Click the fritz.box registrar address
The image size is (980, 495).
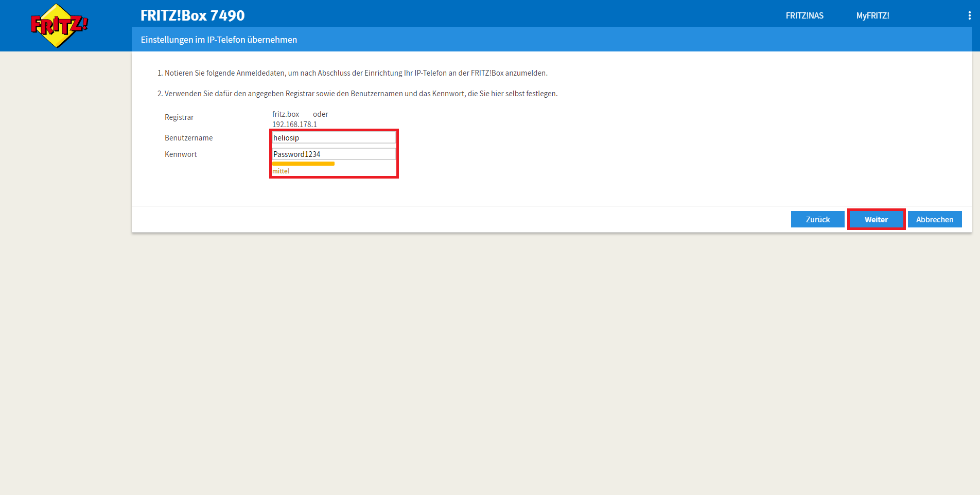pos(286,114)
